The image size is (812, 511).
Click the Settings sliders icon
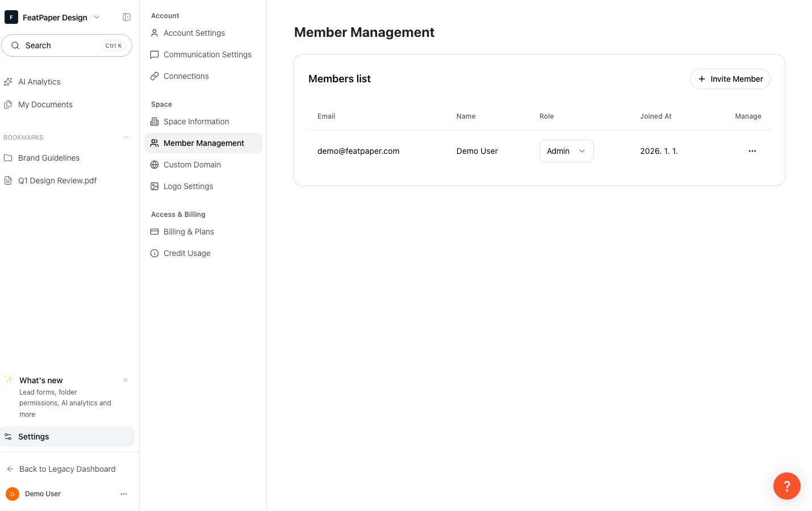pos(8,437)
